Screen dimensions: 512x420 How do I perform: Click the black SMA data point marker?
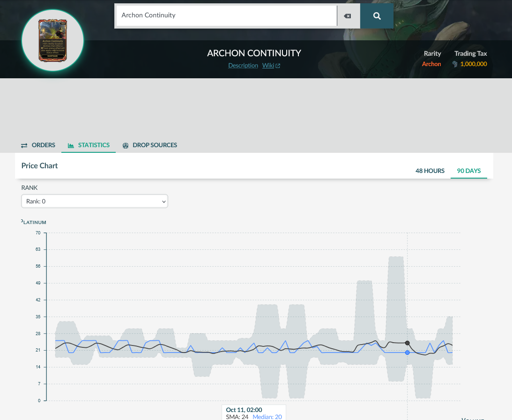click(407, 343)
